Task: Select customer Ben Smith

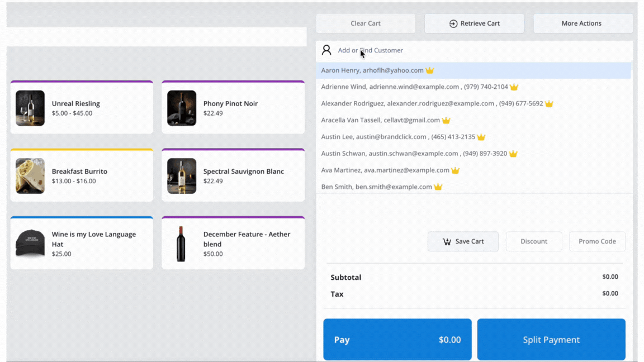Action: tap(473, 187)
